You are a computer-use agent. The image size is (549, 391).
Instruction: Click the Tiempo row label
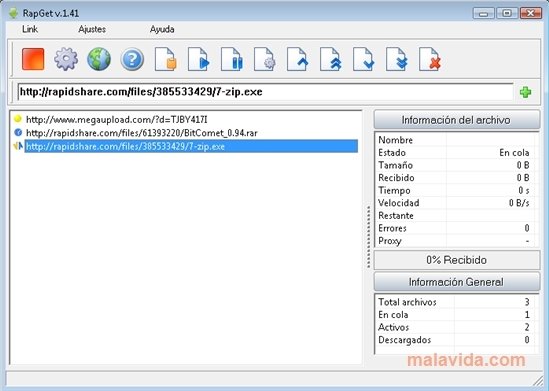[x=394, y=190]
